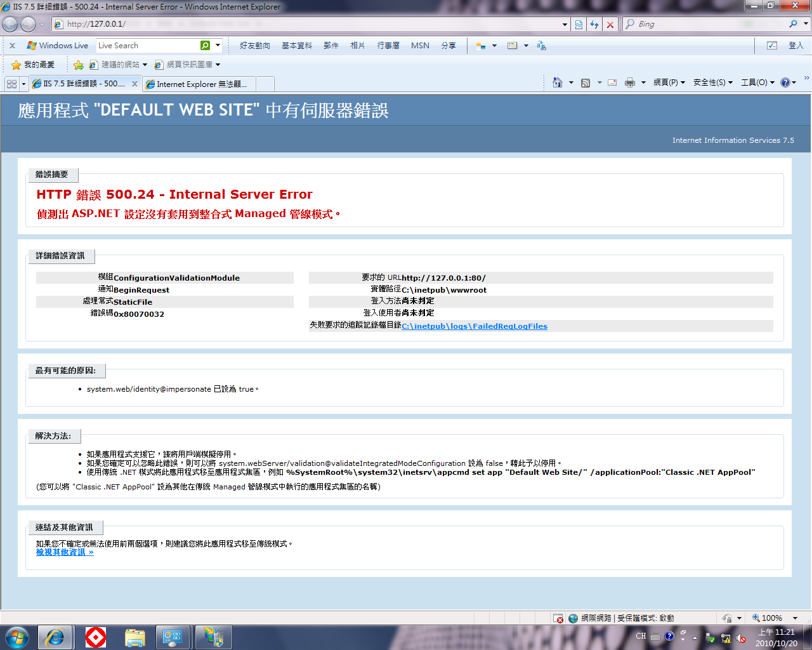The image size is (812, 650).
Task: Click the RSS feeds icon
Action: 586,83
